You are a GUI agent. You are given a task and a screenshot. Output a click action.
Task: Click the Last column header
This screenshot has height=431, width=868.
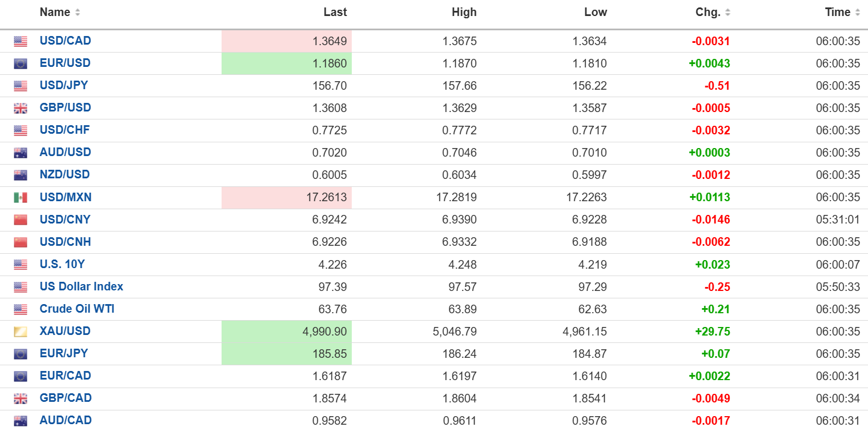(x=335, y=12)
